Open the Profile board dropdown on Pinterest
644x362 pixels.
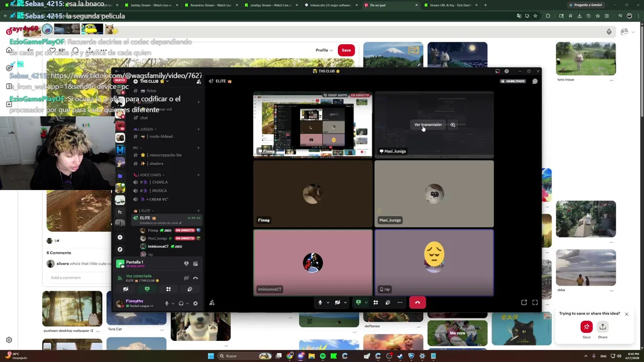tap(324, 50)
